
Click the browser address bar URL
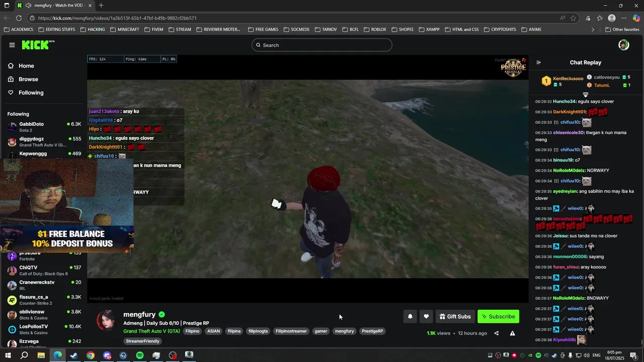point(117,18)
